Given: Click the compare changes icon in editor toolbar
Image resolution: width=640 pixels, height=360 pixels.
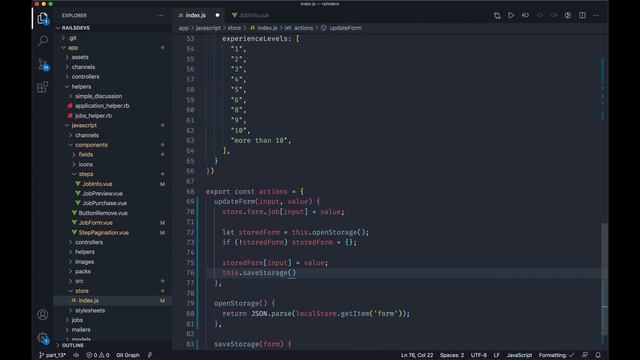Looking at the screenshot, I should point(497,16).
